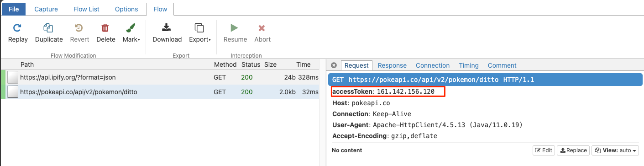
Task: Switch to the Flow List tab
Action: [86, 9]
